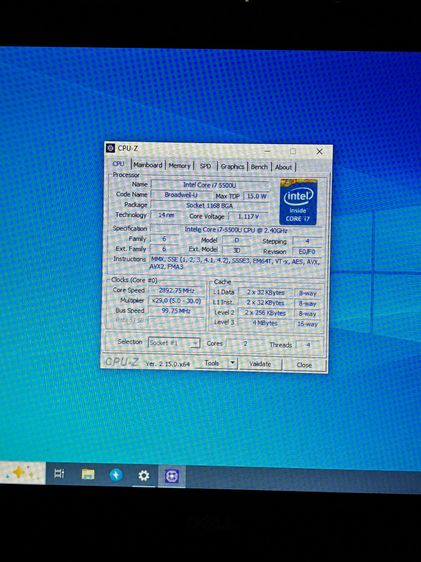
Task: Click the L1 Inst. 2 x 32 KBytes value
Action: tap(265, 303)
